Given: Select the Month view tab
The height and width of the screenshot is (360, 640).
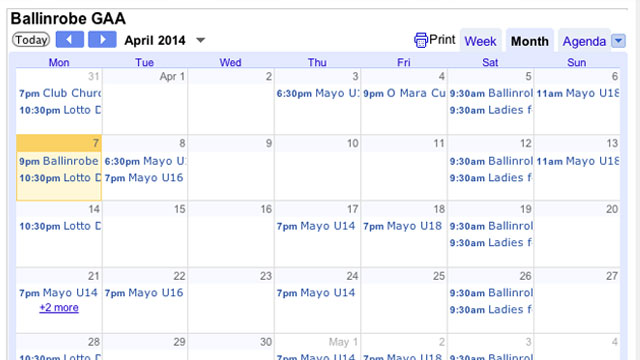Looking at the screenshot, I should click(x=530, y=41).
